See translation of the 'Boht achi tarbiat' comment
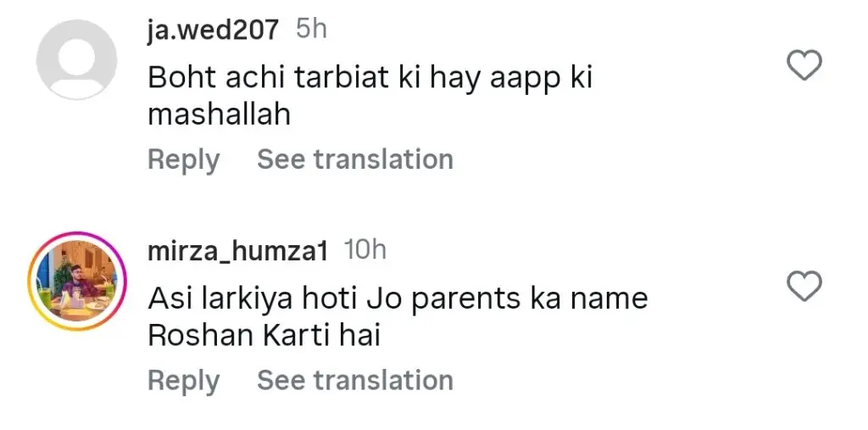868x430 pixels. point(354,159)
